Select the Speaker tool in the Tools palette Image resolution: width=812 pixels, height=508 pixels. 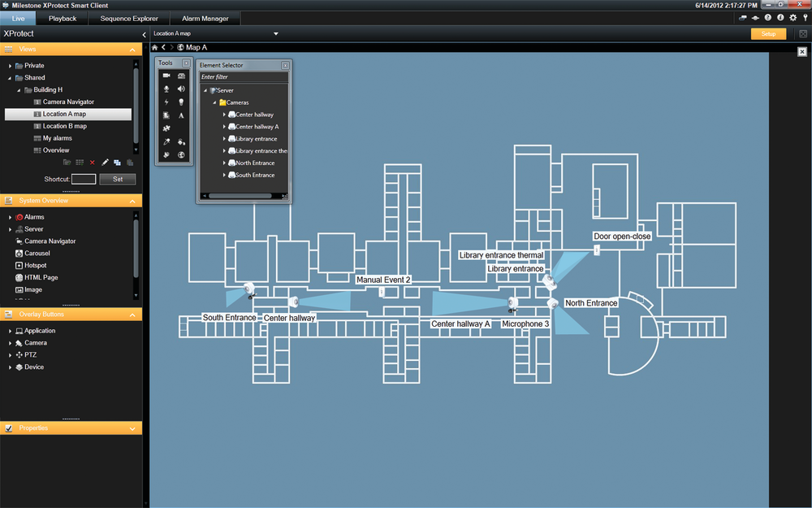[182, 89]
